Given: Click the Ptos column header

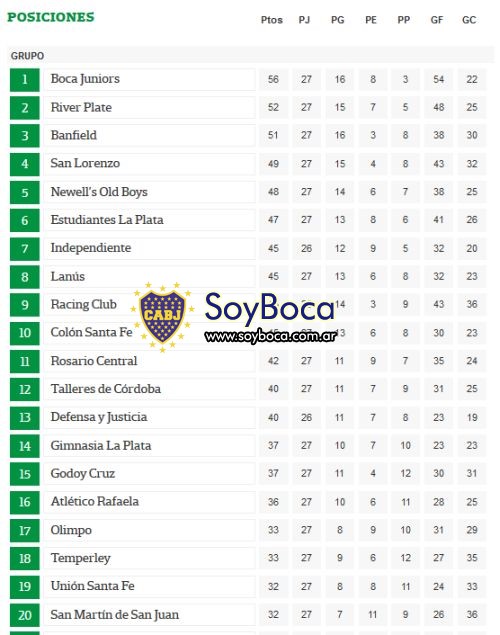Looking at the screenshot, I should pyautogui.click(x=272, y=20).
